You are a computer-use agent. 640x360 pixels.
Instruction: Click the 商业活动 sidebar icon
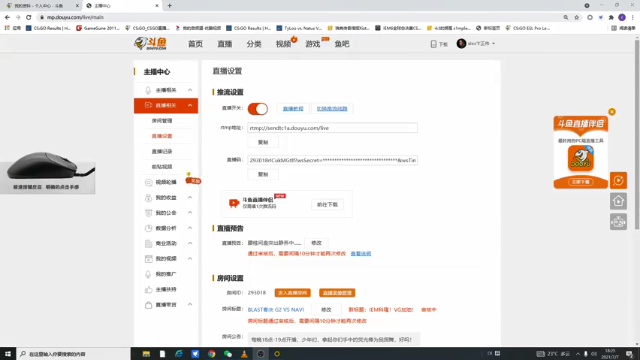click(x=148, y=243)
